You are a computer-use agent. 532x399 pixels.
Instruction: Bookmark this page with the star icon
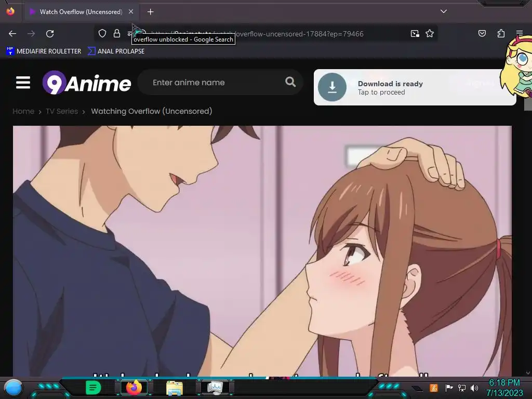click(x=430, y=33)
